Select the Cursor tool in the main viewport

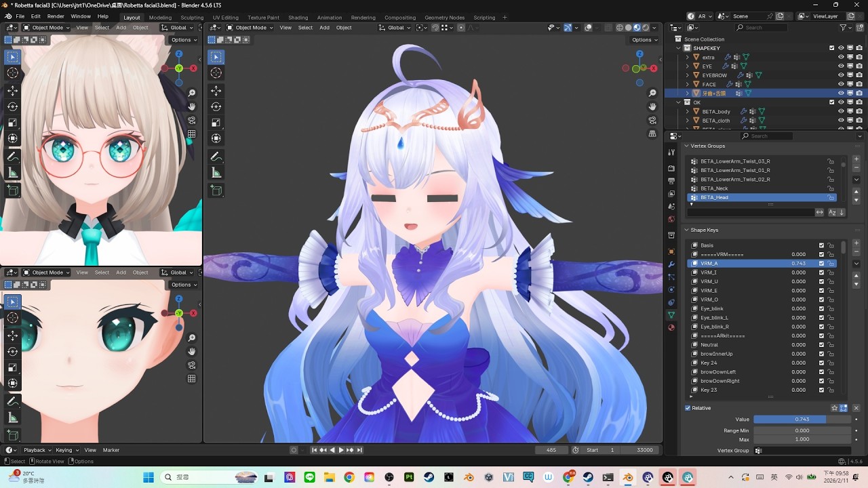(x=216, y=73)
